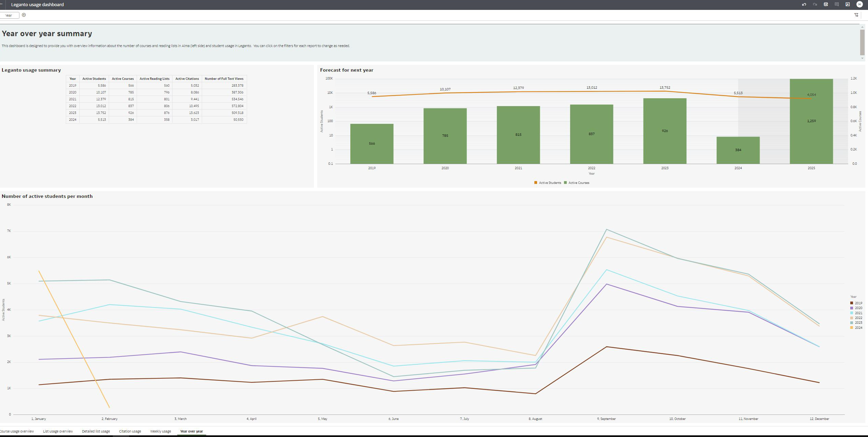Screen dimensions: 868x437
Task: Click the 2024 green bar labeled 384
Action: tap(738, 150)
